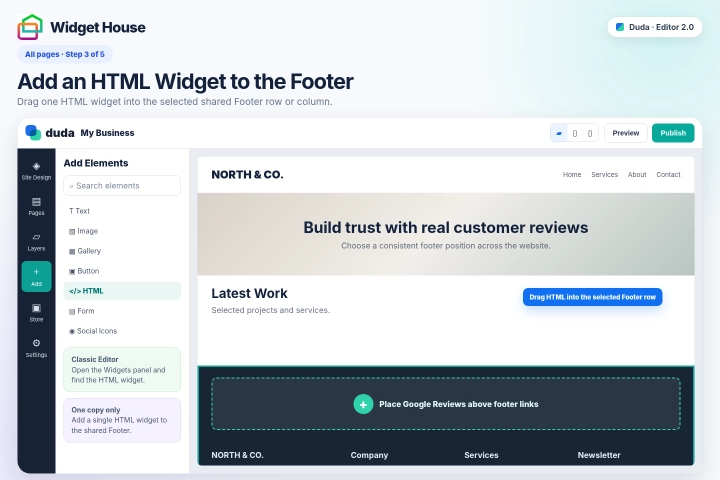Open the Layers sidebar icon

click(x=36, y=242)
